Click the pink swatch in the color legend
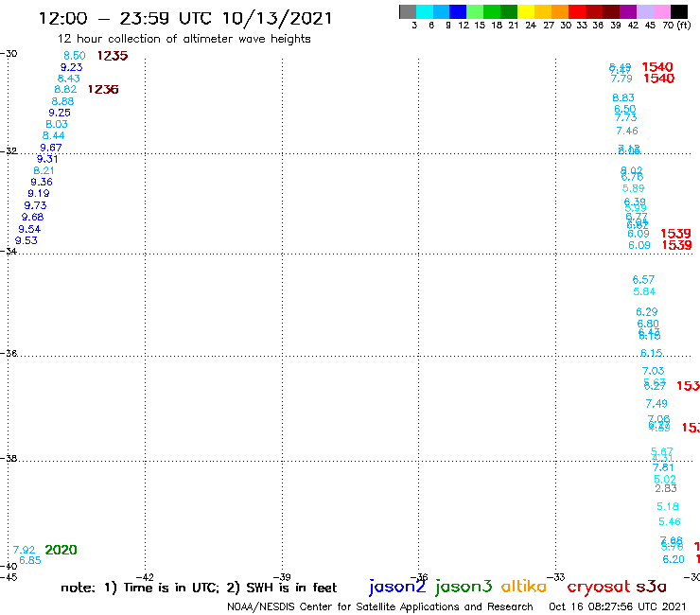 (661, 11)
